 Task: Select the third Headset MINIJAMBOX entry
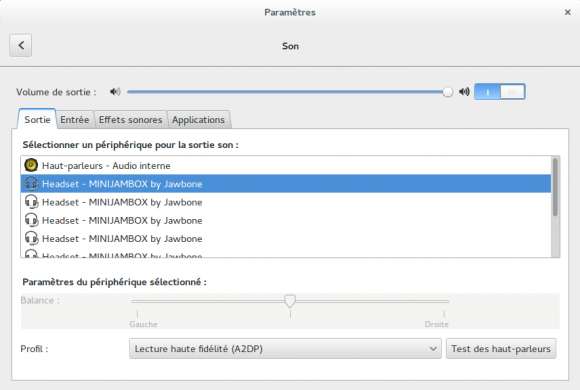pos(286,220)
